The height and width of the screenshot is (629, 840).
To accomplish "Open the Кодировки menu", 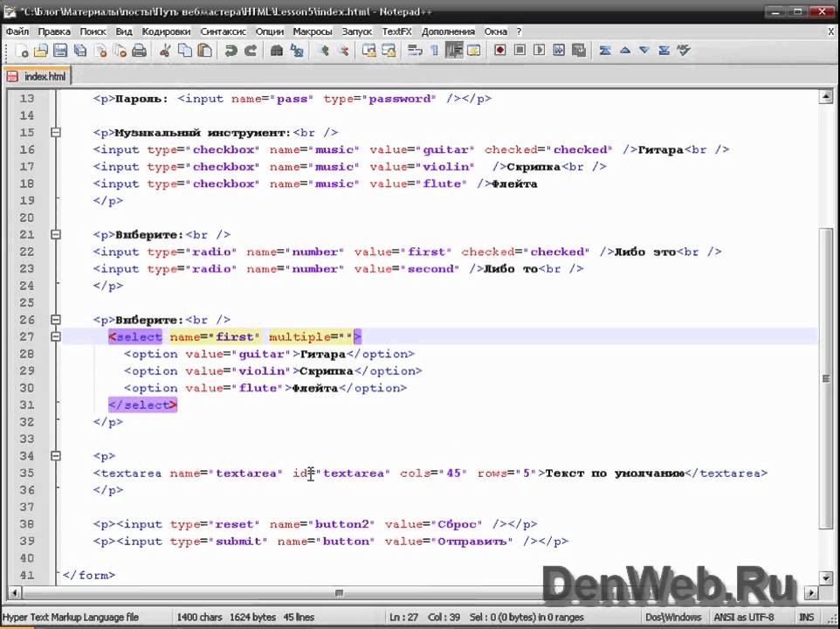I will click(x=166, y=31).
